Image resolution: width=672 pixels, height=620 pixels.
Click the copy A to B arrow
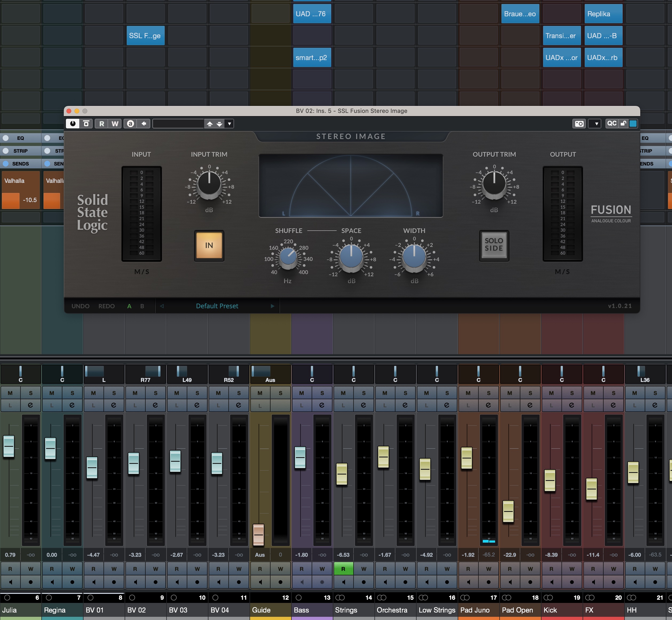coord(144,124)
